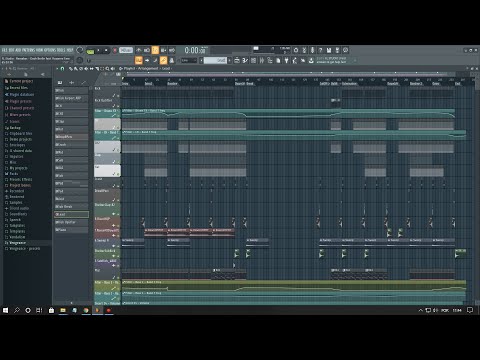Screen dimensions: 480x360
Task: Adjust the master volume knob
Action: tap(80, 50)
